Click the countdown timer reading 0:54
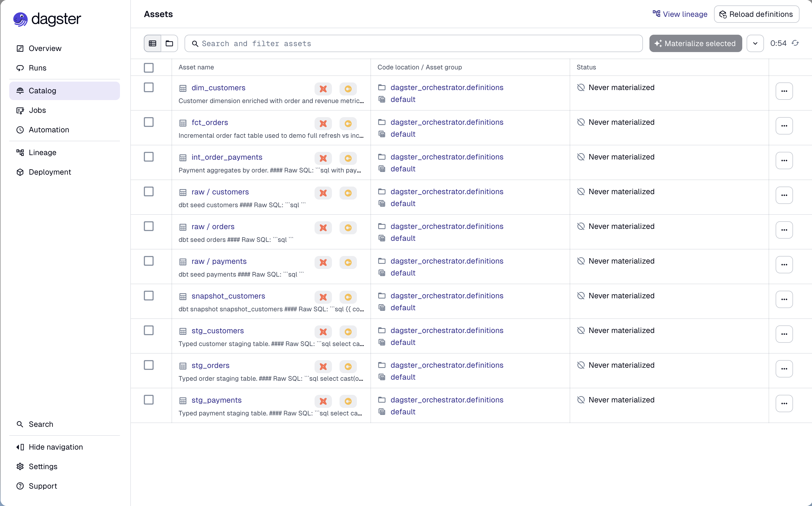The height and width of the screenshot is (506, 812). (x=778, y=43)
